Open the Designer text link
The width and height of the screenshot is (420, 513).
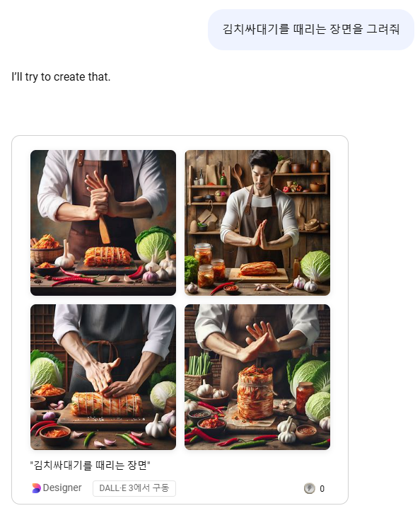(62, 488)
